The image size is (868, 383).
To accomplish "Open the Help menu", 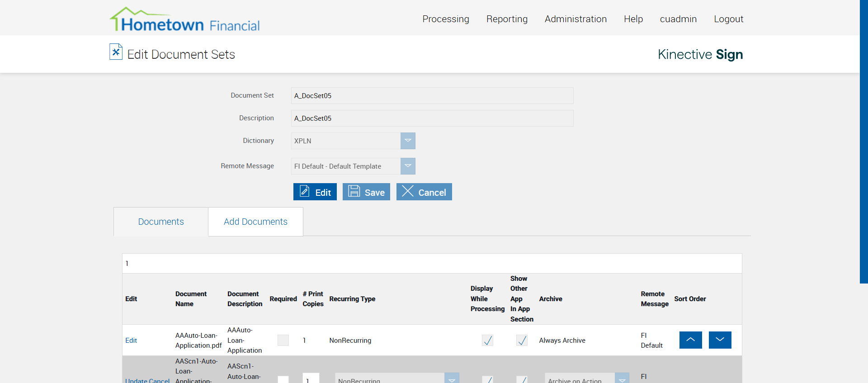I will click(x=633, y=19).
